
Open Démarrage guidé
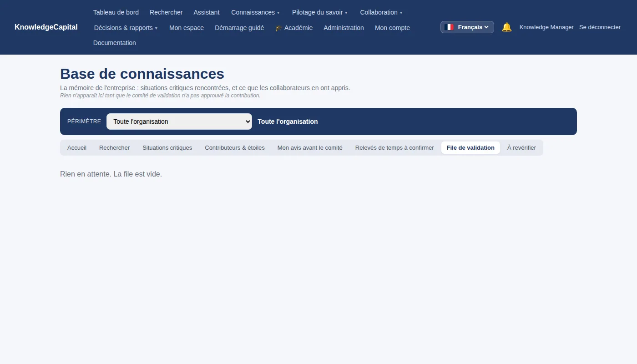[239, 28]
